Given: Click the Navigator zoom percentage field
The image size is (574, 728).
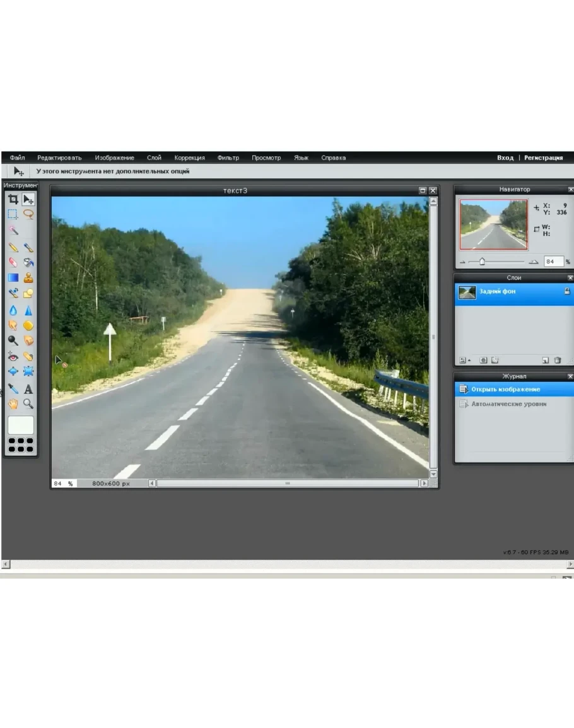Looking at the screenshot, I should pos(553,262).
